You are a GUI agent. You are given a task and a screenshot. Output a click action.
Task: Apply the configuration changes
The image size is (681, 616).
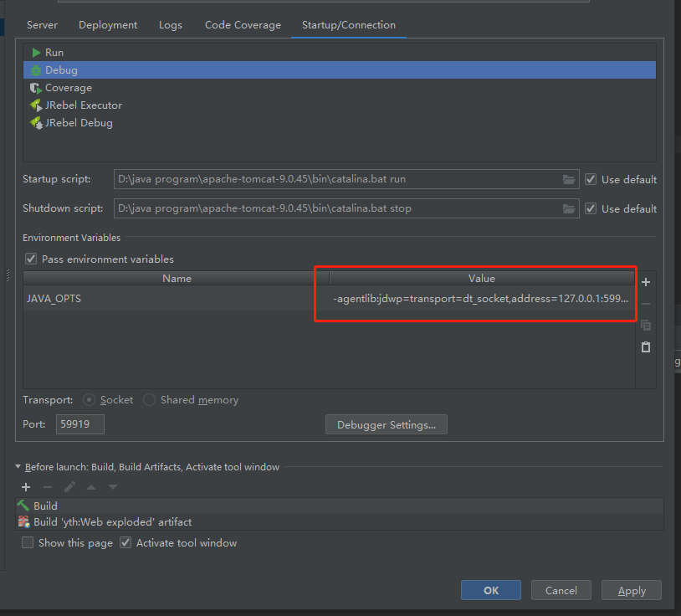pos(631,590)
